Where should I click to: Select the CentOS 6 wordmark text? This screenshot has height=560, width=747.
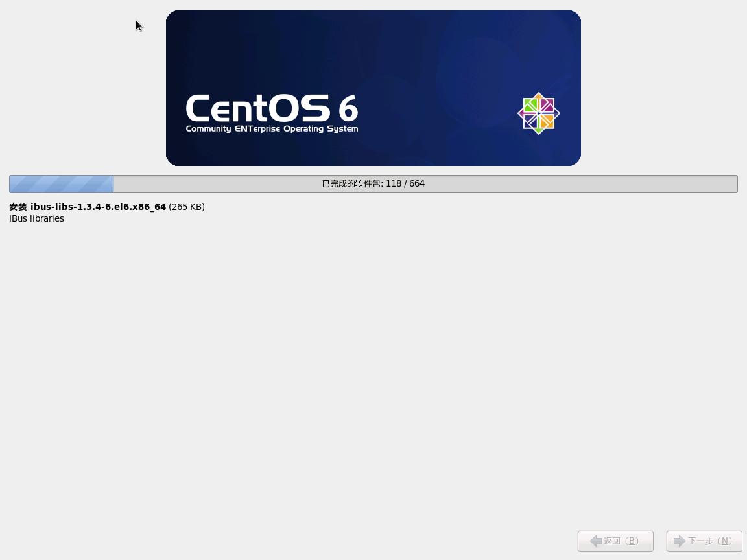[x=272, y=109]
